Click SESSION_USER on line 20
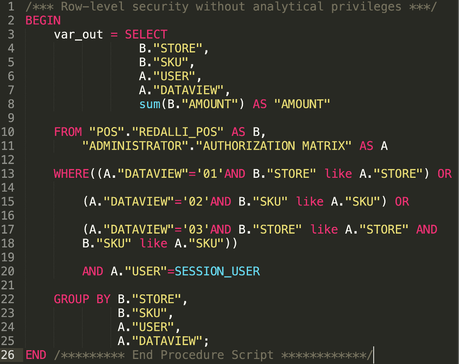The height and width of the screenshot is (364, 460). (217, 271)
